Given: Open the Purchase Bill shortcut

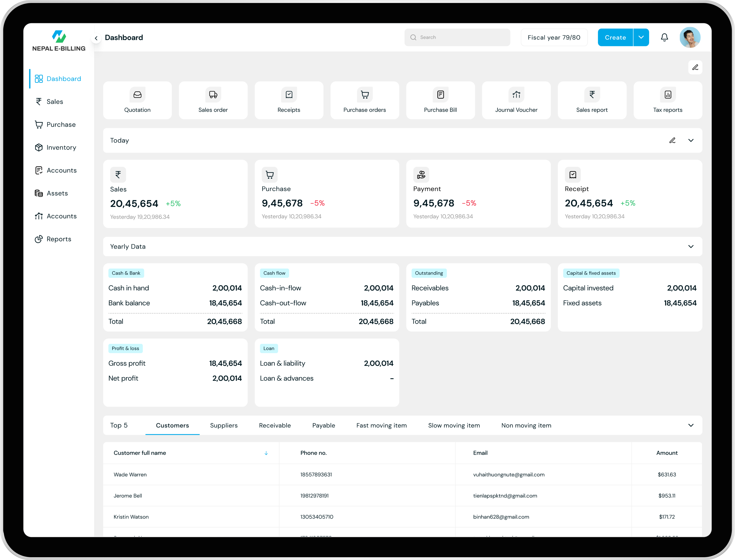Looking at the screenshot, I should pyautogui.click(x=440, y=100).
